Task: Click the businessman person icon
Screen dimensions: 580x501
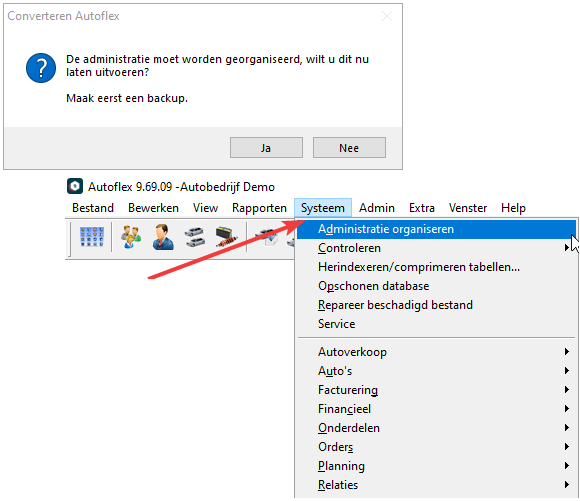Action: coord(163,237)
